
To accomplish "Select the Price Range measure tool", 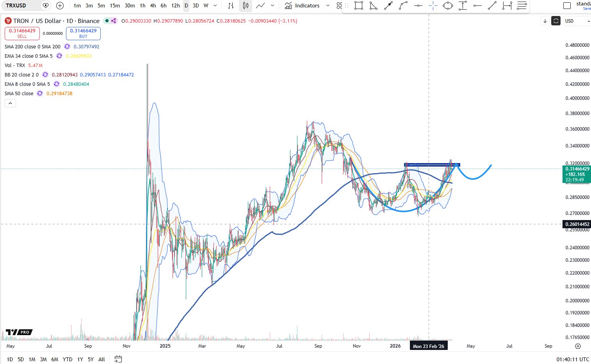I will [x=463, y=5].
